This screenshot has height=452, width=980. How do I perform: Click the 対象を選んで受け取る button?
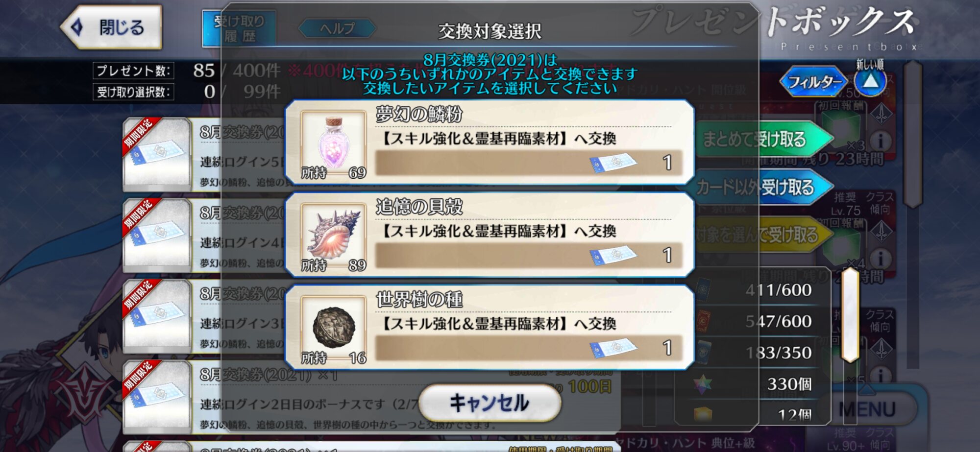tap(764, 235)
